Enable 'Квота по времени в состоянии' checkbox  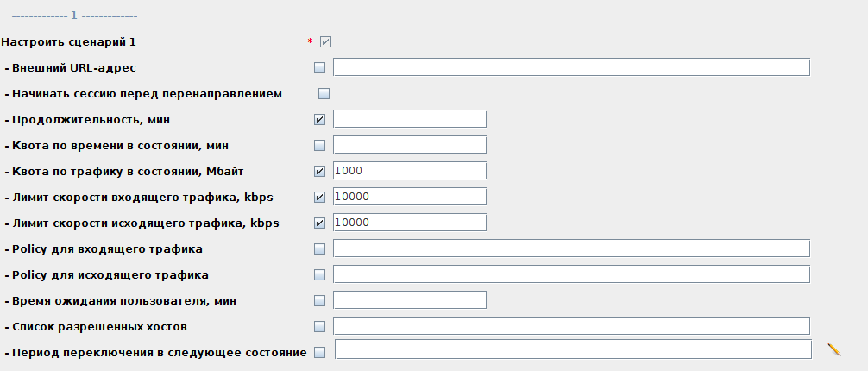[x=320, y=145]
